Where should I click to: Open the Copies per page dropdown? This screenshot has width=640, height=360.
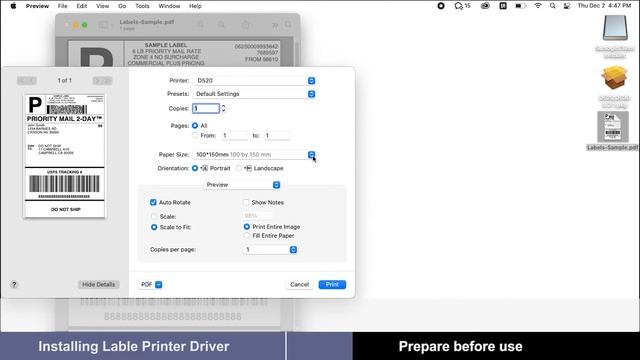270,249
